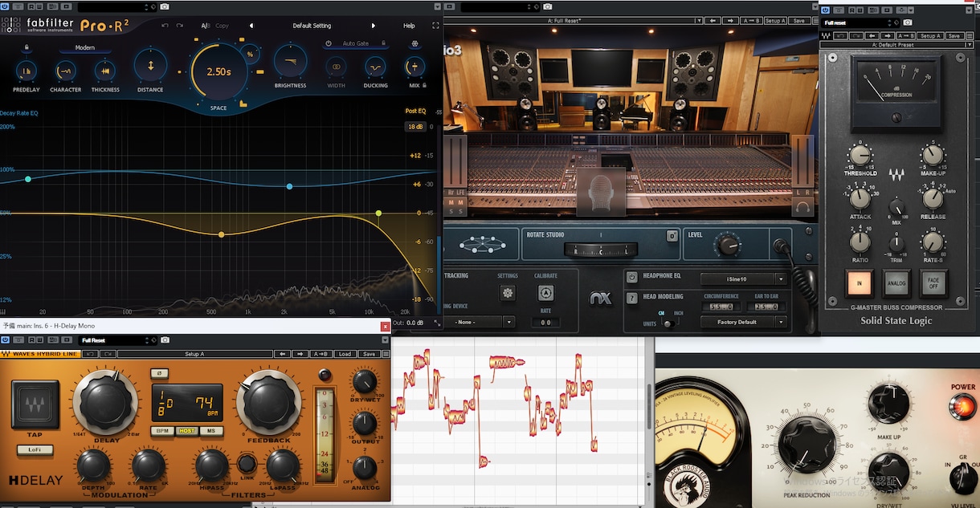Open Nx head tracking settings gear
Screen dimensions: 980x508
pos(508,293)
